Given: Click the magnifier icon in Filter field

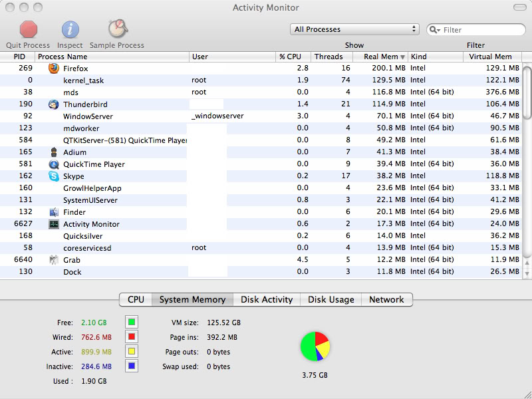Looking at the screenshot, I should [x=434, y=30].
